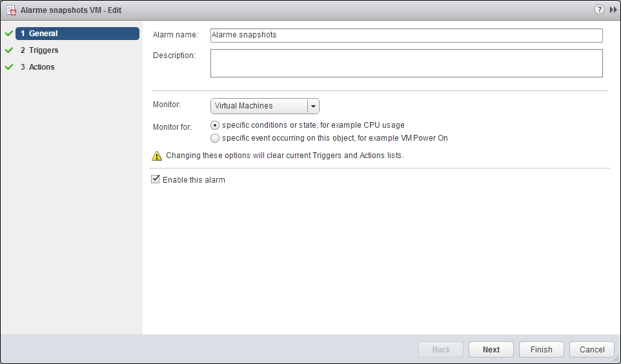This screenshot has width=621, height=364.
Task: Open the Monitor Virtual Machines dropdown
Action: [265, 106]
